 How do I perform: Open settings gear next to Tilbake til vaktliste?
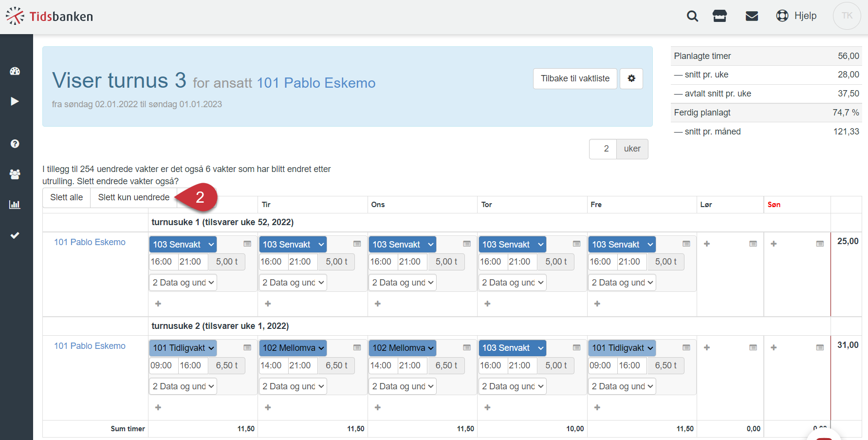631,78
